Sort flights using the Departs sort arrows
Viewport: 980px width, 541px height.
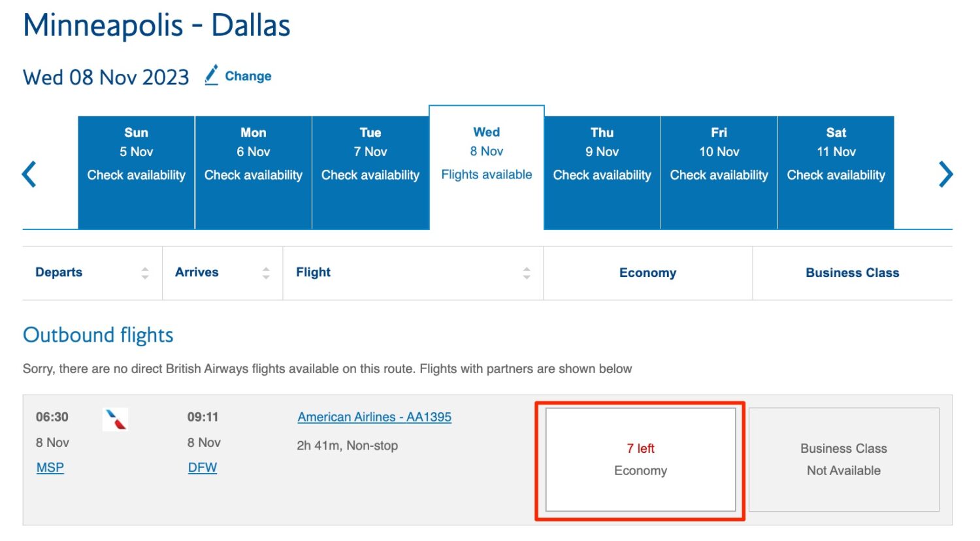pyautogui.click(x=144, y=272)
